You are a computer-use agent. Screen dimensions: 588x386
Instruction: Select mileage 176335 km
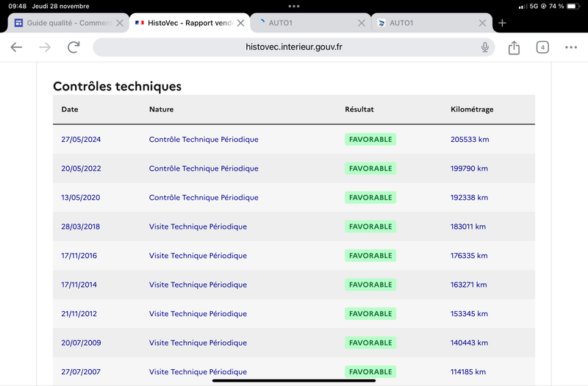469,255
